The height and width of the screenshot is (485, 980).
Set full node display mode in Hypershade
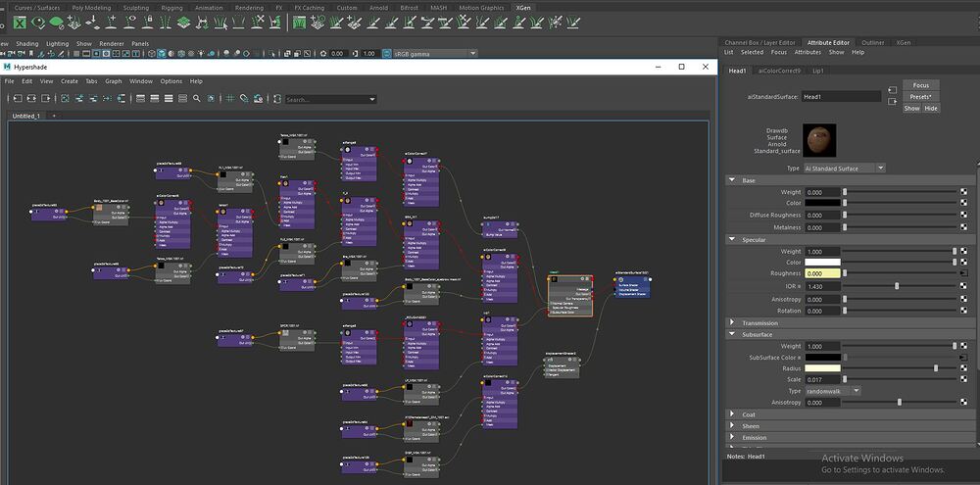[x=169, y=98]
